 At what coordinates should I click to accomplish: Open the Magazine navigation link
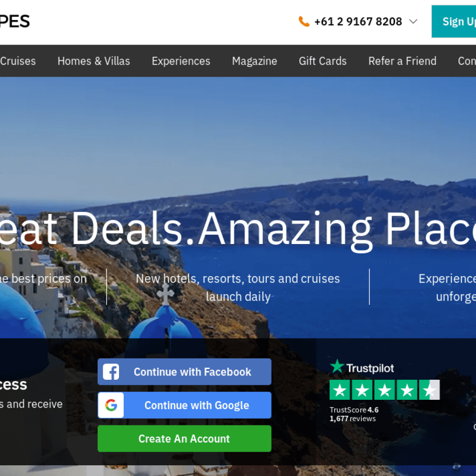(254, 61)
